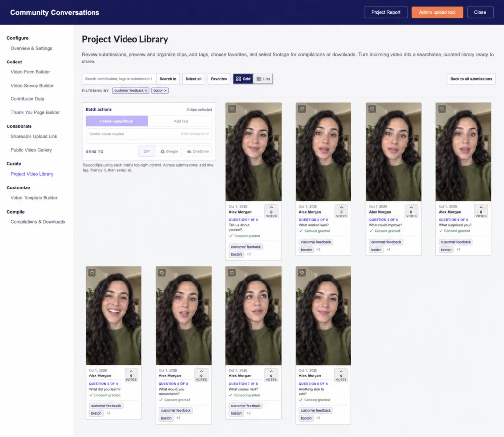Open Shareable Upload Link
This screenshot has height=437, width=504.
(x=34, y=137)
